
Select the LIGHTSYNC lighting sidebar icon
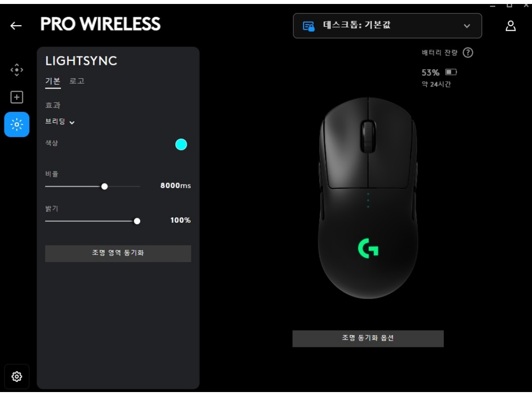[x=17, y=124]
